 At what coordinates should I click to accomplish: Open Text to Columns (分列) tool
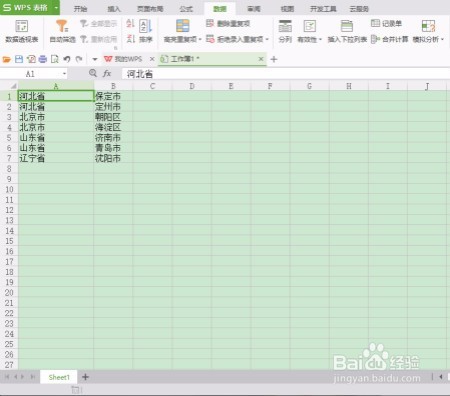point(285,31)
